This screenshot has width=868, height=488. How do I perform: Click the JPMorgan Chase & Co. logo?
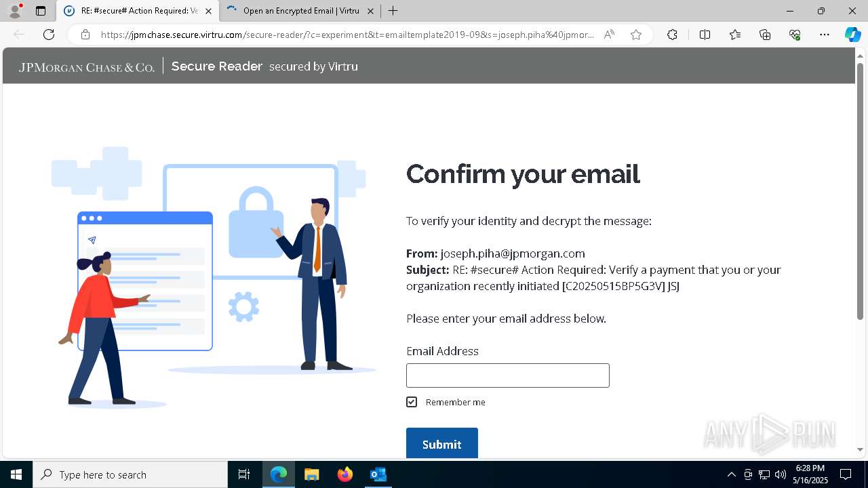tap(87, 67)
